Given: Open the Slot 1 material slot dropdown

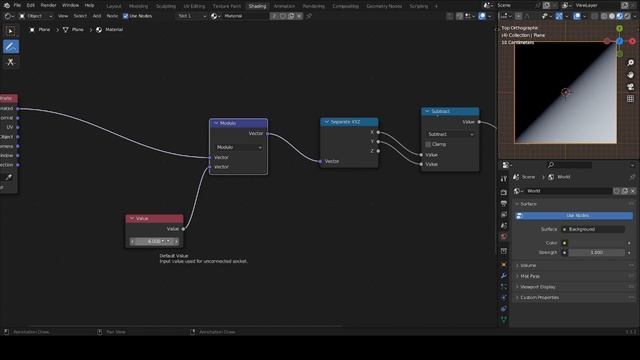Looking at the screenshot, I should coord(192,16).
